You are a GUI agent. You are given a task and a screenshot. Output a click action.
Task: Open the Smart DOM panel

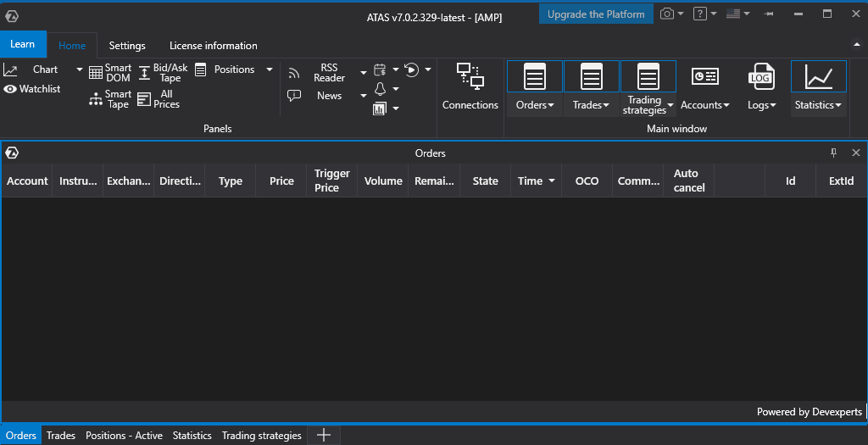110,73
